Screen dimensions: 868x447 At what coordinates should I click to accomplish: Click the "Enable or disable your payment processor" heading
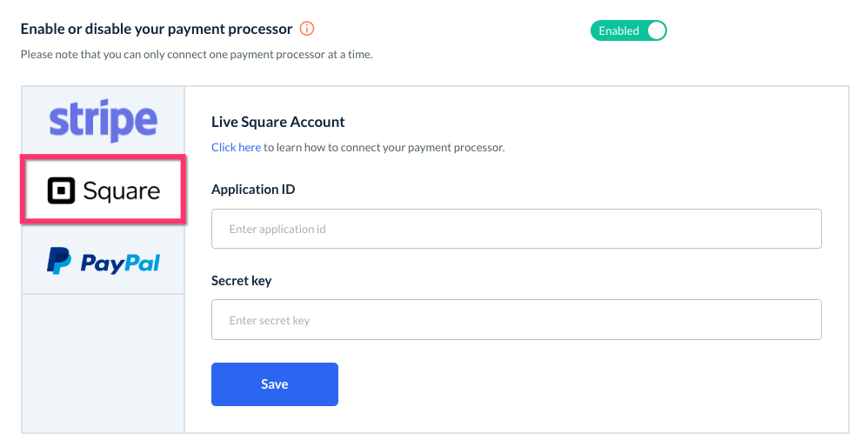(157, 29)
